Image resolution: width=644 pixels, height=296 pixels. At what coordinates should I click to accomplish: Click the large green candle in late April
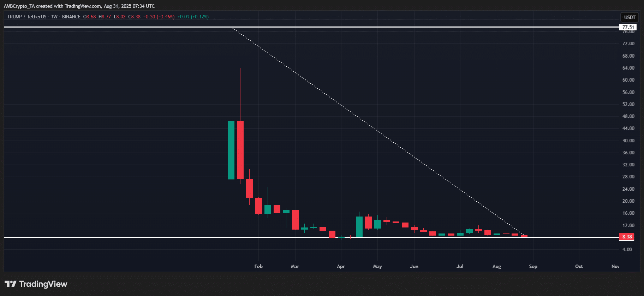tap(359, 227)
